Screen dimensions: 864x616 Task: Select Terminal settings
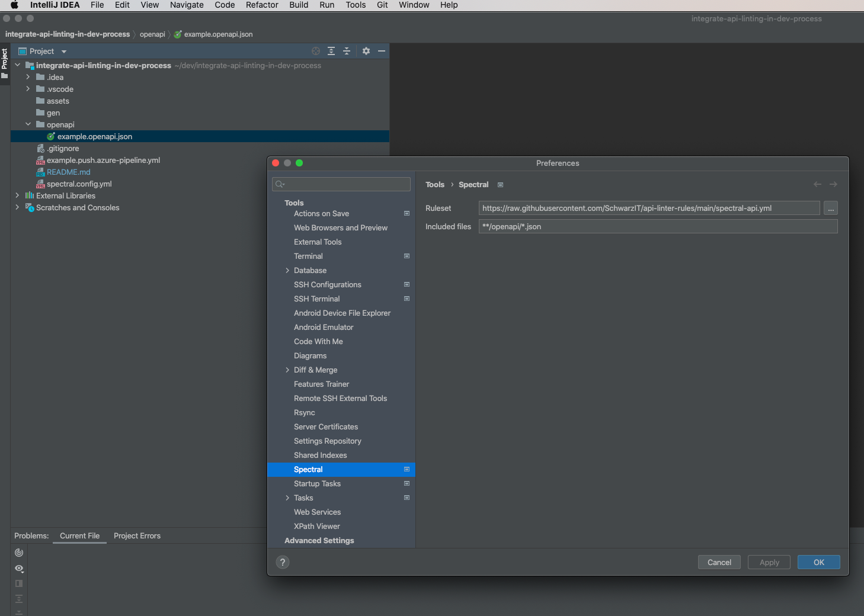(x=308, y=256)
